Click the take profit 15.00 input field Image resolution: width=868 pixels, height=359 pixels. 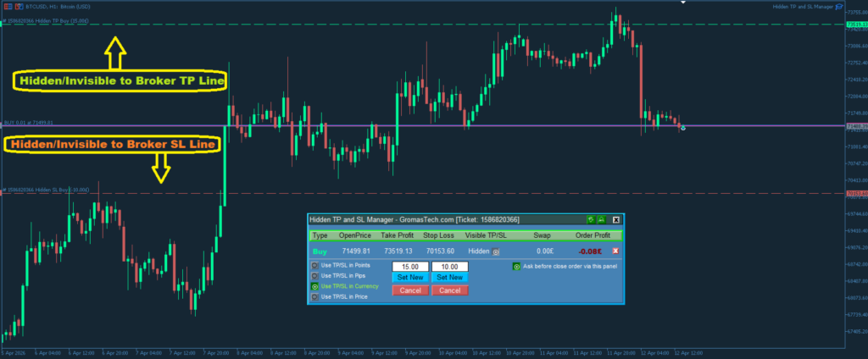(410, 267)
